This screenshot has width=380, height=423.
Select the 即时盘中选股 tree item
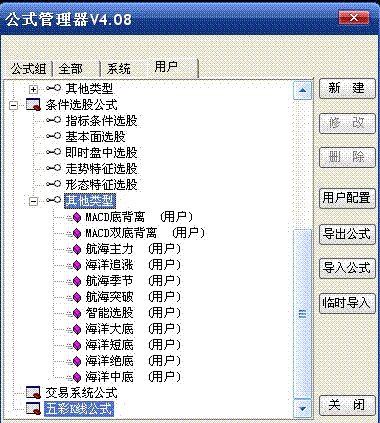pyautogui.click(x=101, y=153)
